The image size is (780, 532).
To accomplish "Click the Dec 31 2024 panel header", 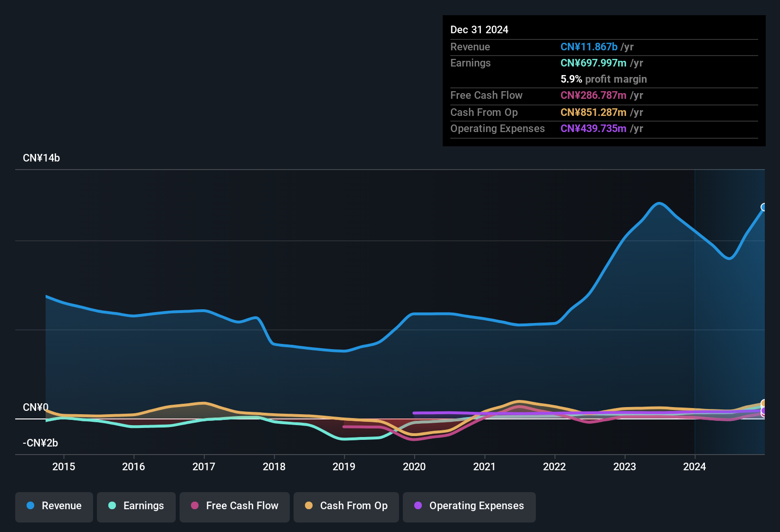I will click(x=479, y=29).
